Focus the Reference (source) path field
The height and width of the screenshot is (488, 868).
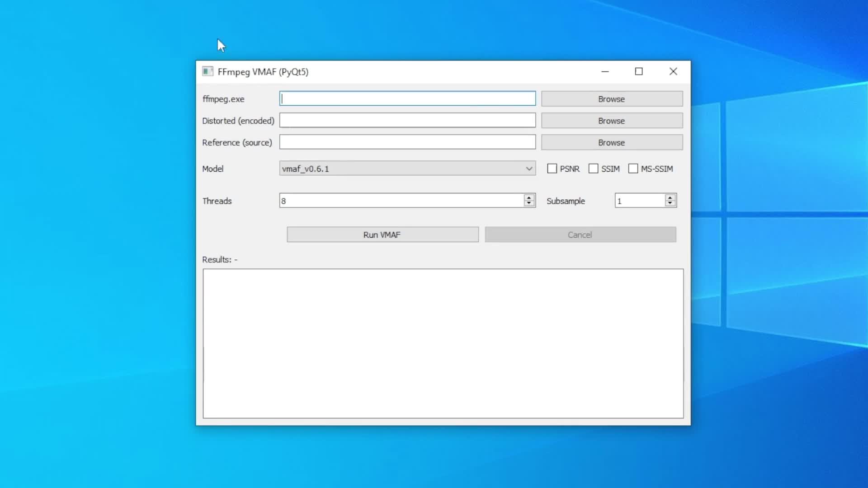tap(407, 142)
